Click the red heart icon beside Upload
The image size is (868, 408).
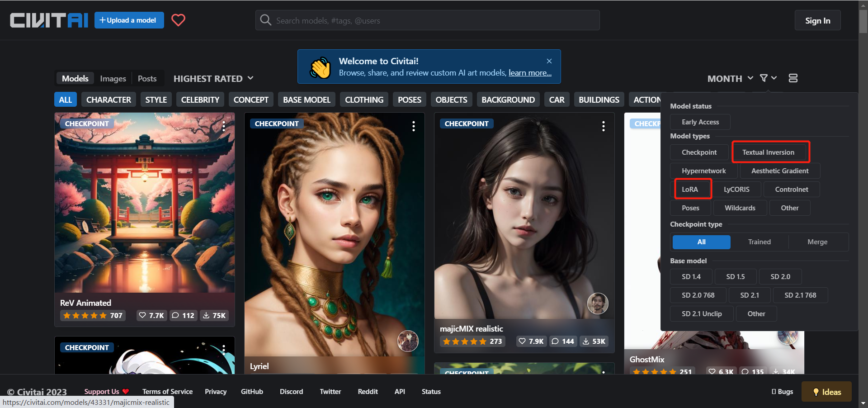pyautogui.click(x=178, y=20)
